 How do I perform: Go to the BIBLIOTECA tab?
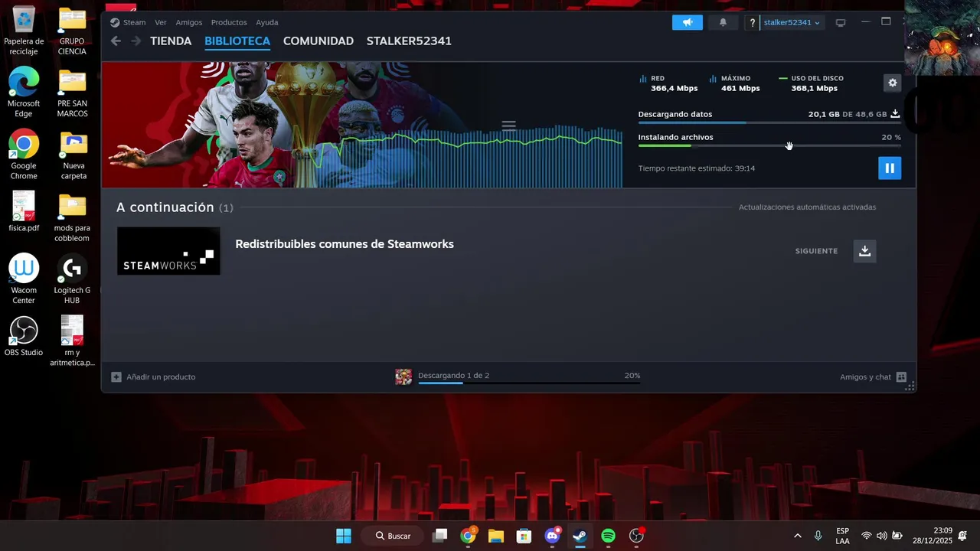[x=237, y=41]
